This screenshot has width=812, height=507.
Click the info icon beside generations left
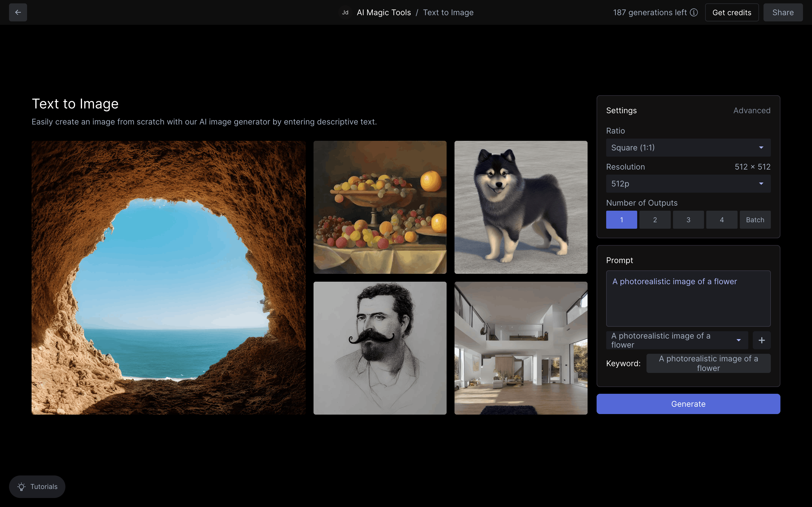[x=694, y=12]
